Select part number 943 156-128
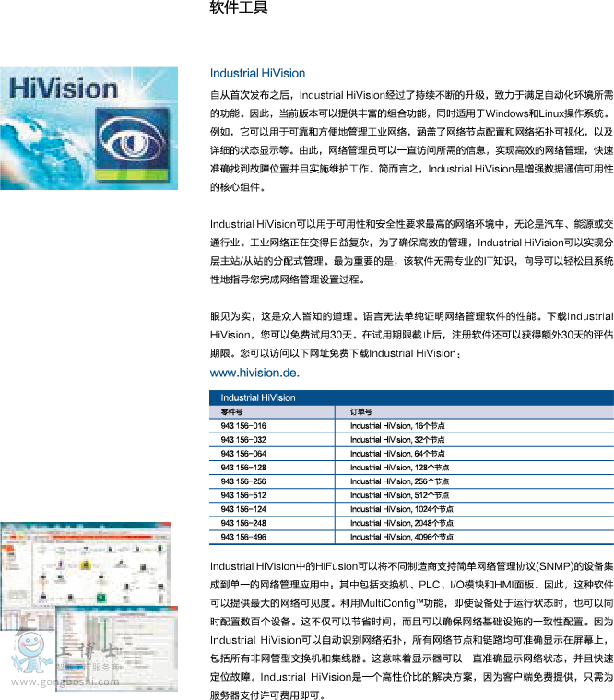The image size is (614, 700). [x=243, y=468]
